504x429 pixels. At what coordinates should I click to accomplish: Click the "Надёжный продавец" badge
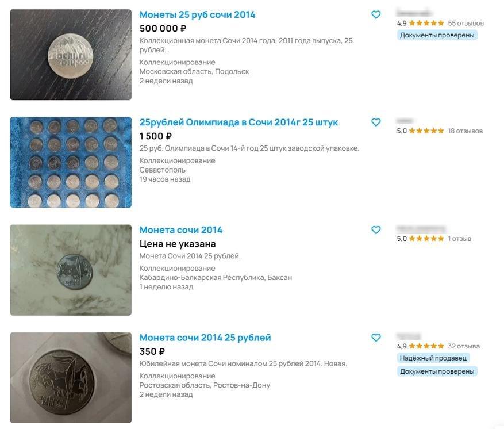433,358
